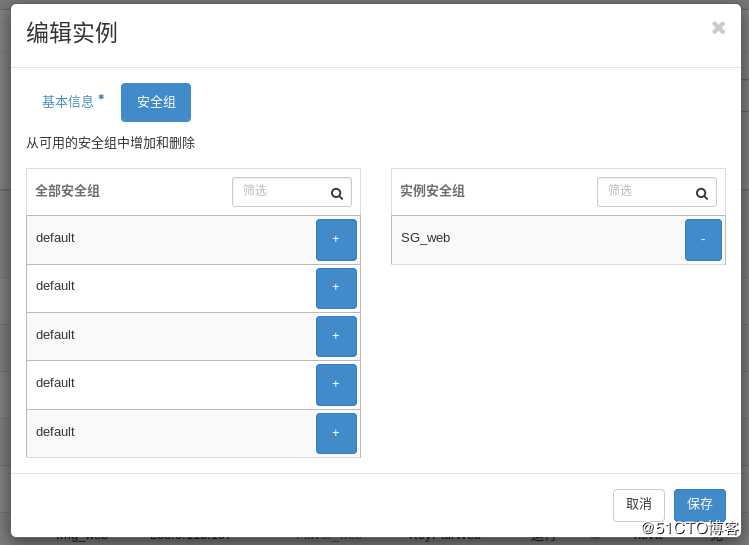Image resolution: width=749 pixels, height=545 pixels.
Task: Click the 实例安全组 panel heading
Action: coord(432,191)
